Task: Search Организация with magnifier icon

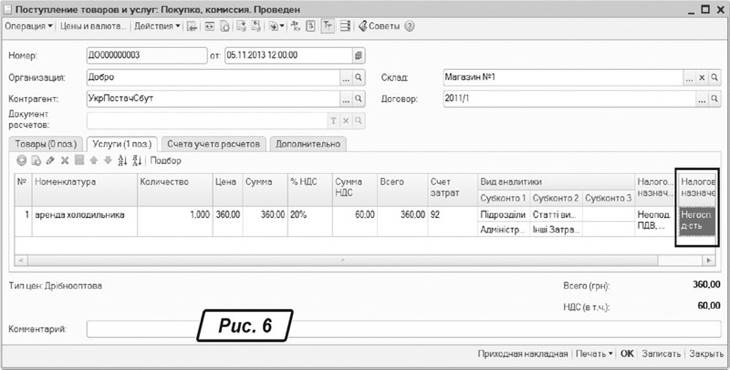Action: [358, 77]
